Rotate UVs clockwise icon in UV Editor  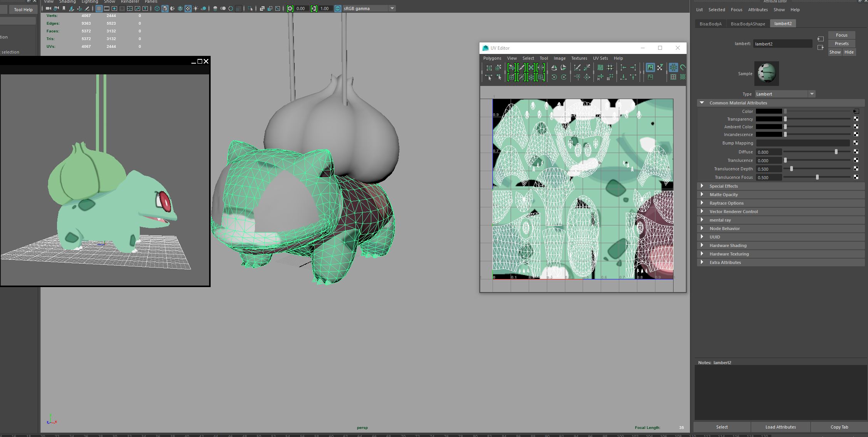564,77
